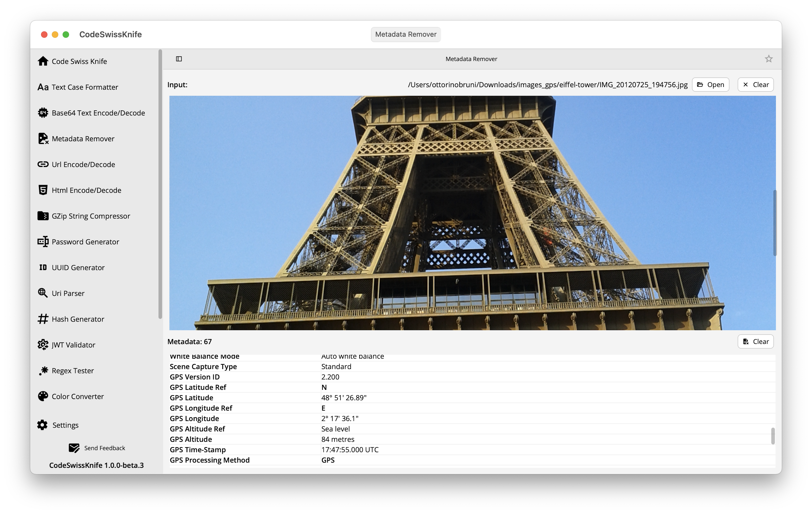
Task: Open the Regex Tester asterisk icon
Action: (43, 371)
